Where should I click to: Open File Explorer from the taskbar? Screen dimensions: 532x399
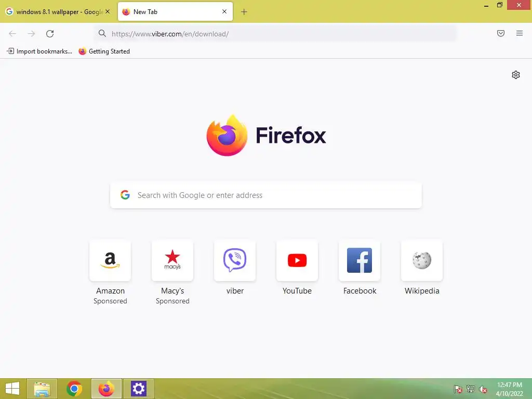42,389
